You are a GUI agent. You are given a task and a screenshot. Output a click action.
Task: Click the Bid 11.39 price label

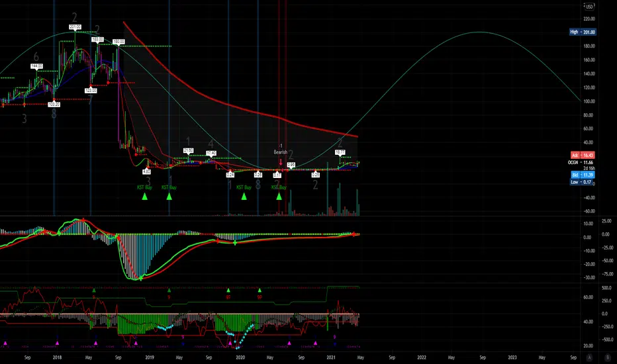pyautogui.click(x=583, y=175)
